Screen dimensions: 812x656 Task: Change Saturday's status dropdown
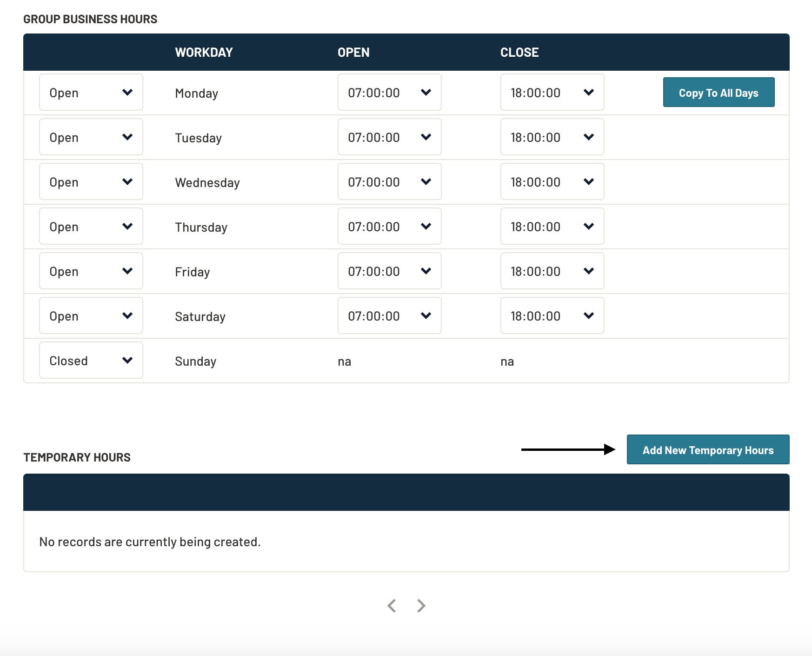[91, 316]
